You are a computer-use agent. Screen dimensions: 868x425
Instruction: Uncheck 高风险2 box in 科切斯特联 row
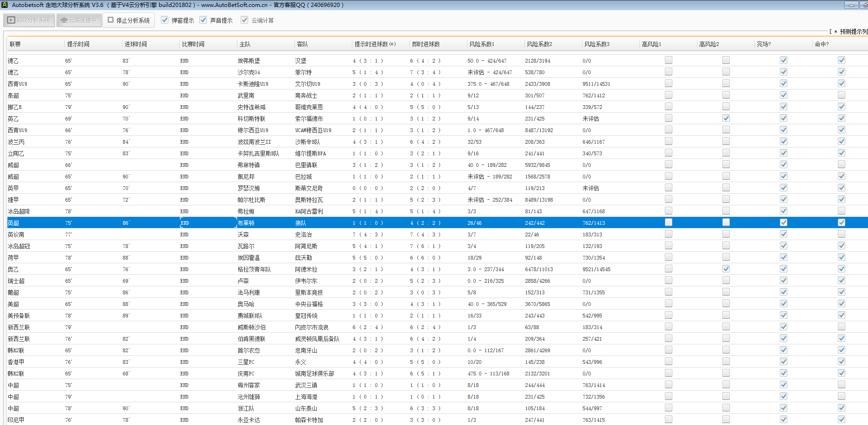(726, 118)
